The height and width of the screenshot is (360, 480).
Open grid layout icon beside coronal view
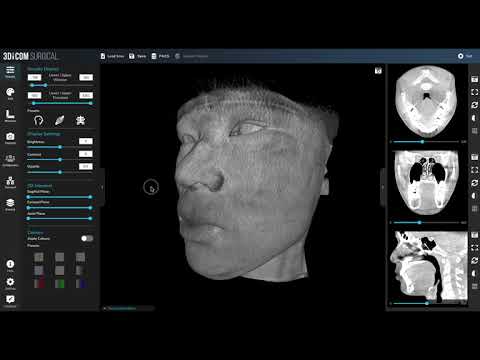474,209
